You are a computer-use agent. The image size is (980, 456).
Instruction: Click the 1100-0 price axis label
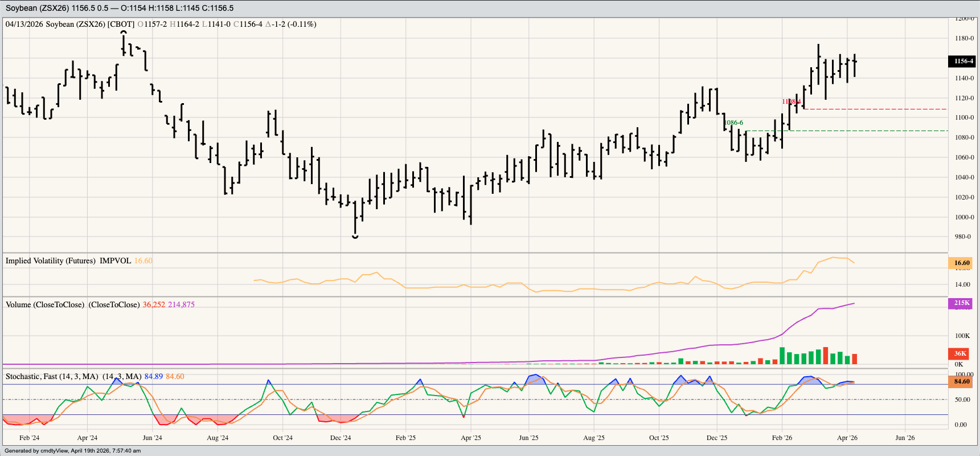pos(964,117)
